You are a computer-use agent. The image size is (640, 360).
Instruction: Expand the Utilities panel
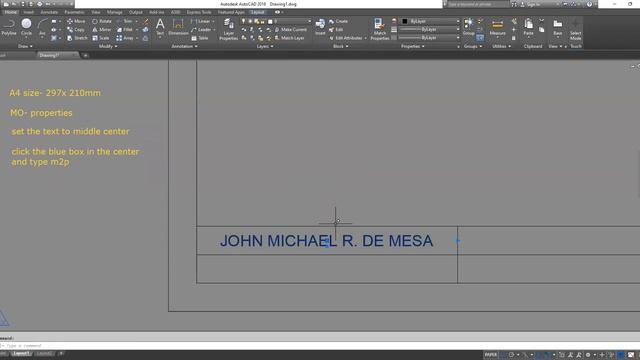point(501,46)
